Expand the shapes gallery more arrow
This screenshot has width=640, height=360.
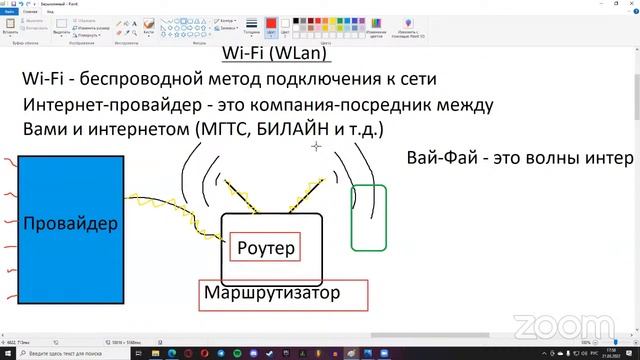[x=210, y=35]
